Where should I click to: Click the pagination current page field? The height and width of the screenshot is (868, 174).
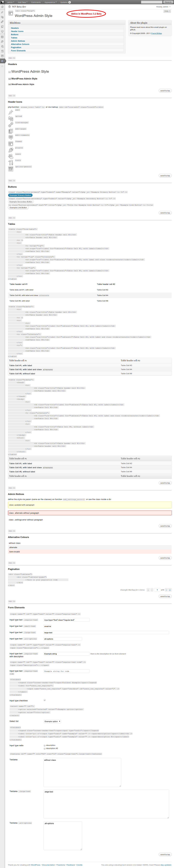coord(157,590)
